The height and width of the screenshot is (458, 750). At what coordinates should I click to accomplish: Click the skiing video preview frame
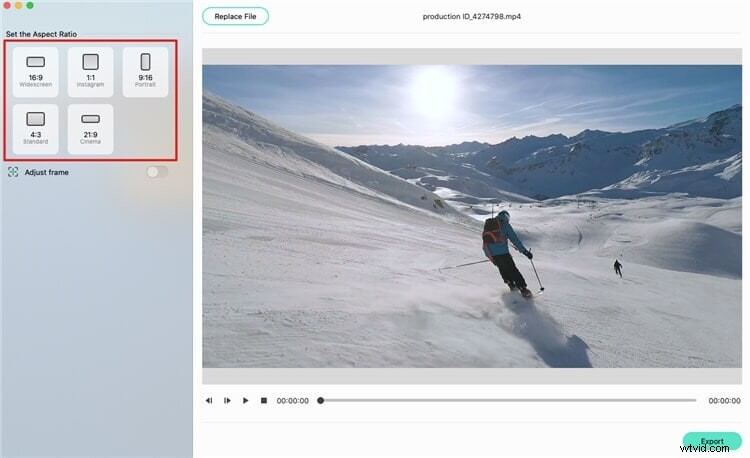(x=472, y=216)
